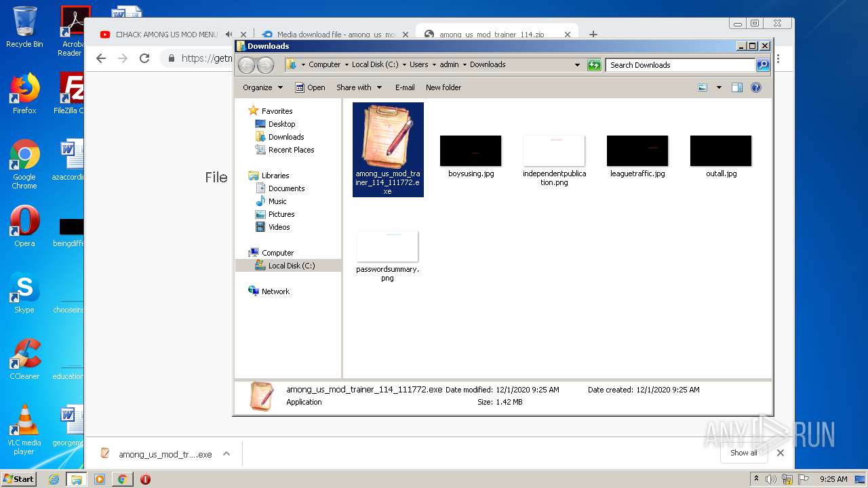868x488 pixels.
Task: Open the Skype desktop shortcut
Action: click(24, 293)
